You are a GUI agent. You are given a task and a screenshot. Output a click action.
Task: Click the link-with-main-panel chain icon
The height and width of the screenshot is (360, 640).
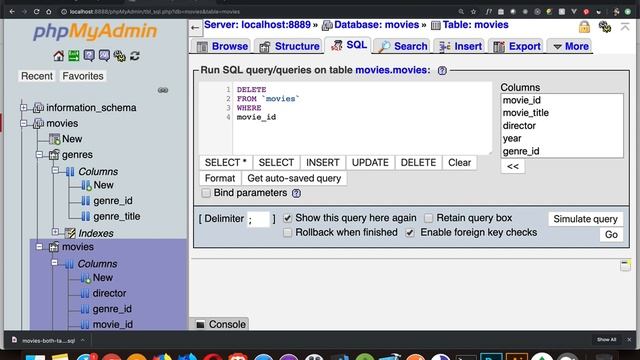point(163,90)
